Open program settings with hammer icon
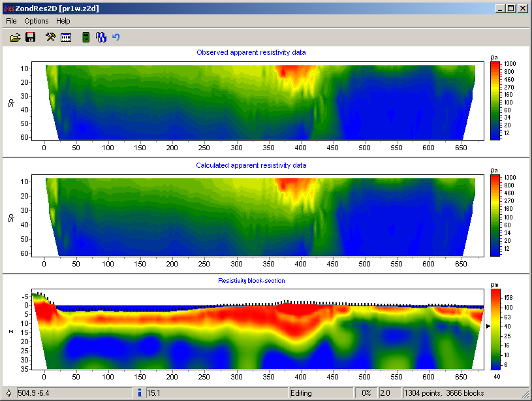Screen dimensions: 532x401 [x=51, y=38]
